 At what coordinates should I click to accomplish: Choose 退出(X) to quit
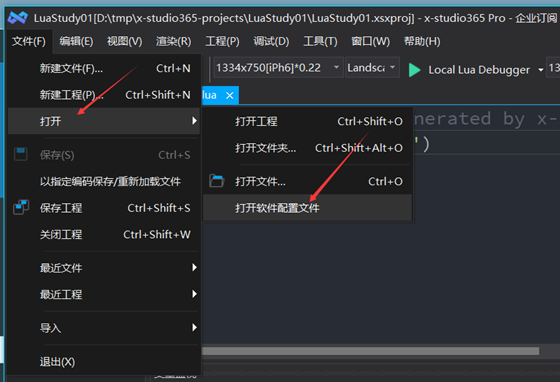pyautogui.click(x=104, y=361)
